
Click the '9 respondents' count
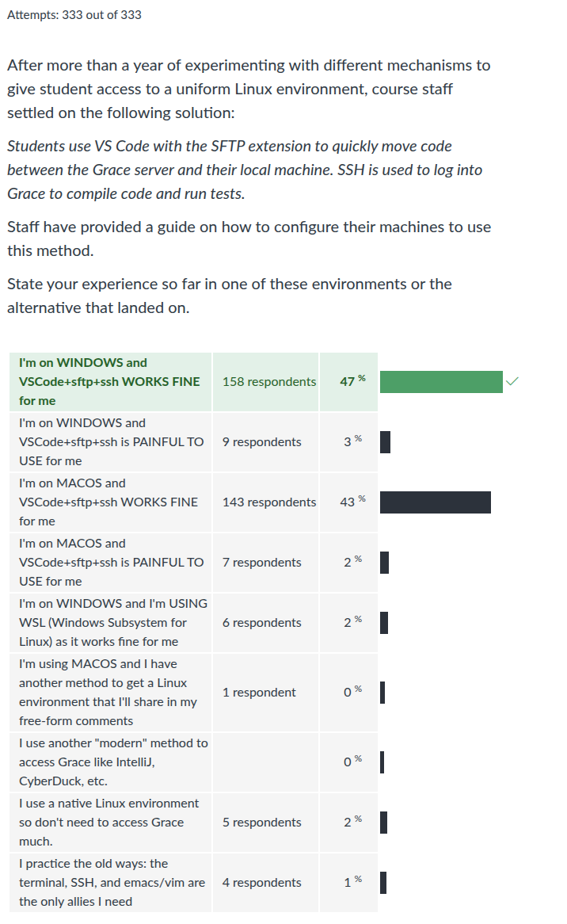pyautogui.click(x=262, y=442)
